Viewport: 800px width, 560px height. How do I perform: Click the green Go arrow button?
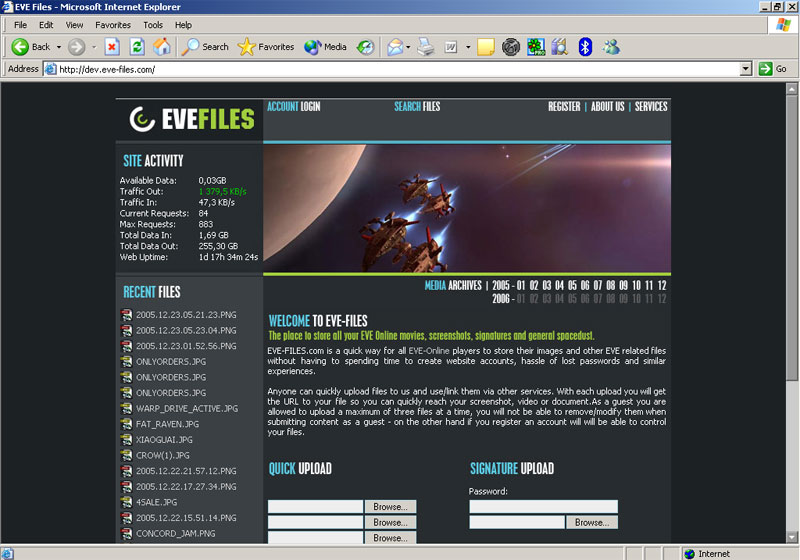pos(765,69)
